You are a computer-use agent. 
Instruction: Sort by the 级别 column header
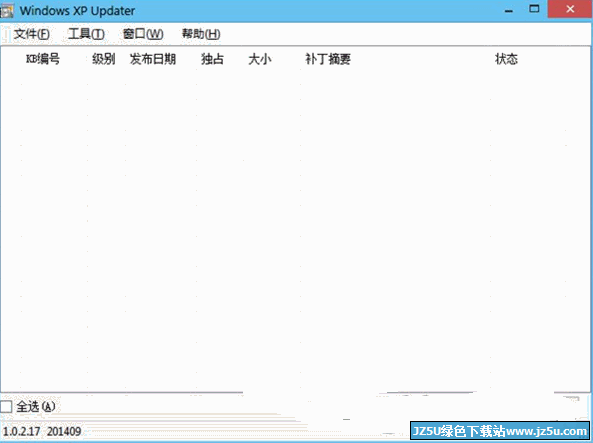(x=104, y=59)
